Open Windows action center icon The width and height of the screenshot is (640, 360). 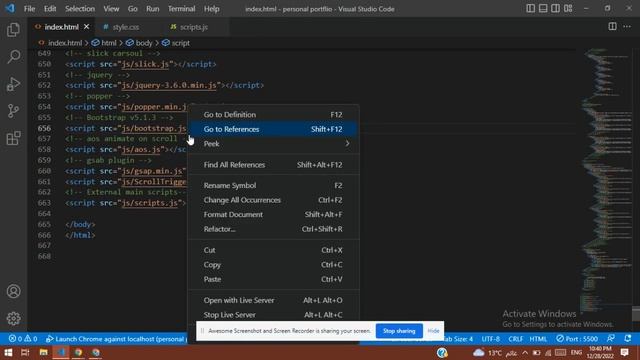click(624, 352)
